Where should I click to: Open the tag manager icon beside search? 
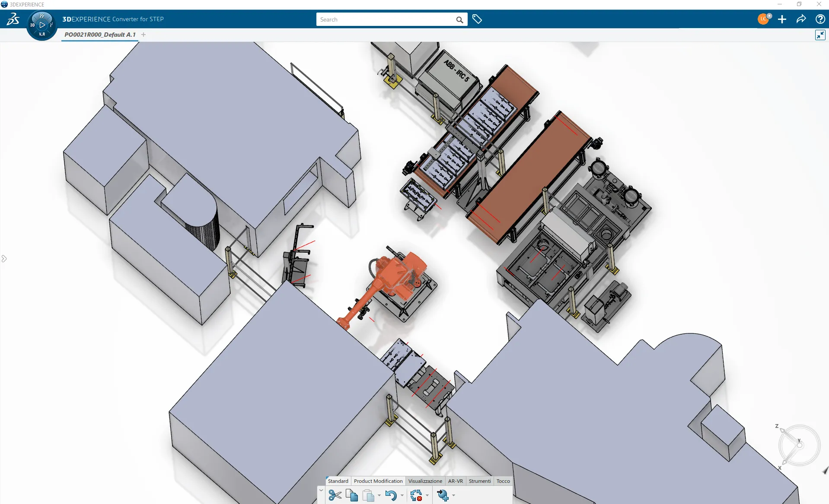click(x=477, y=19)
